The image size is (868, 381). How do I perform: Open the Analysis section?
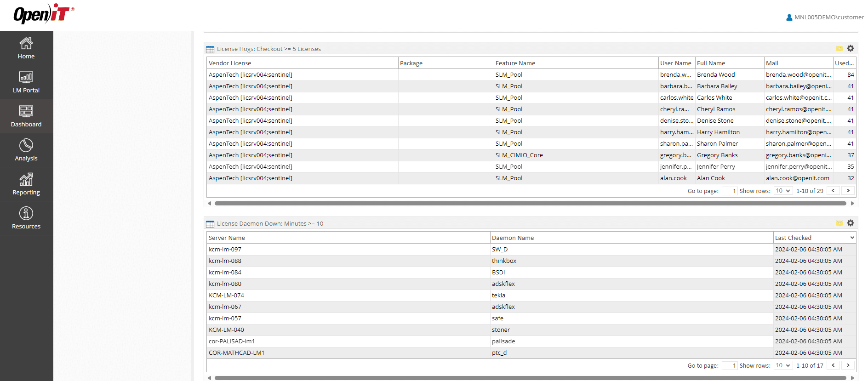[26, 150]
